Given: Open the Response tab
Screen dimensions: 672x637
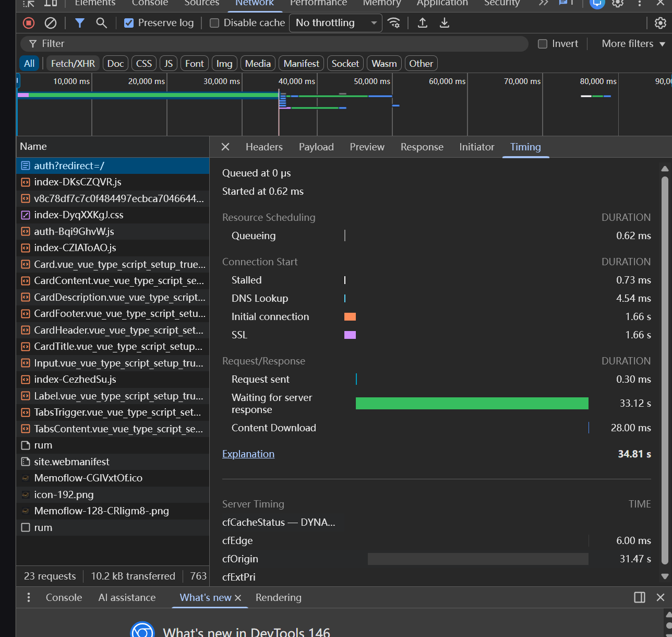Looking at the screenshot, I should 422,147.
